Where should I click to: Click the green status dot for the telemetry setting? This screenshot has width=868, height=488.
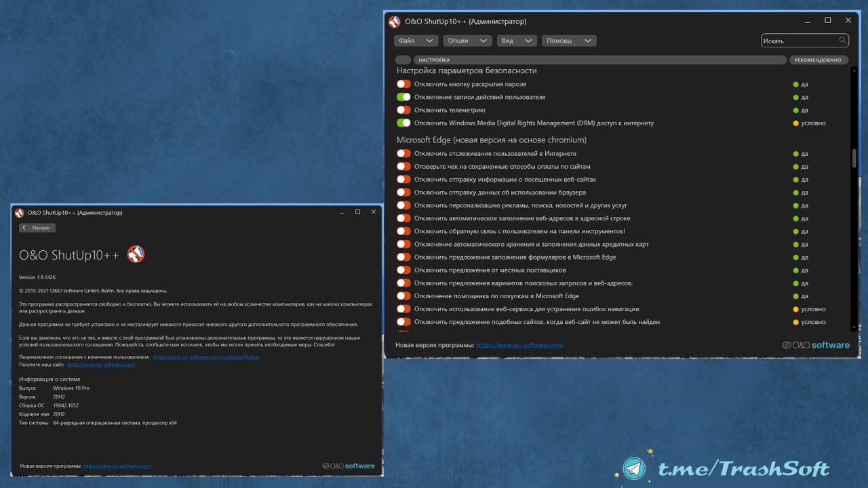pos(795,110)
